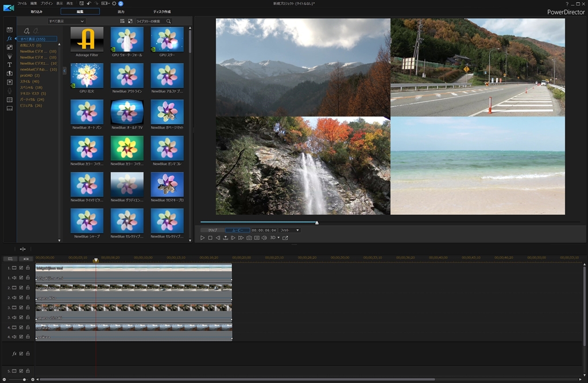
Task: Open the Title Room (T icon)
Action: coord(9,65)
